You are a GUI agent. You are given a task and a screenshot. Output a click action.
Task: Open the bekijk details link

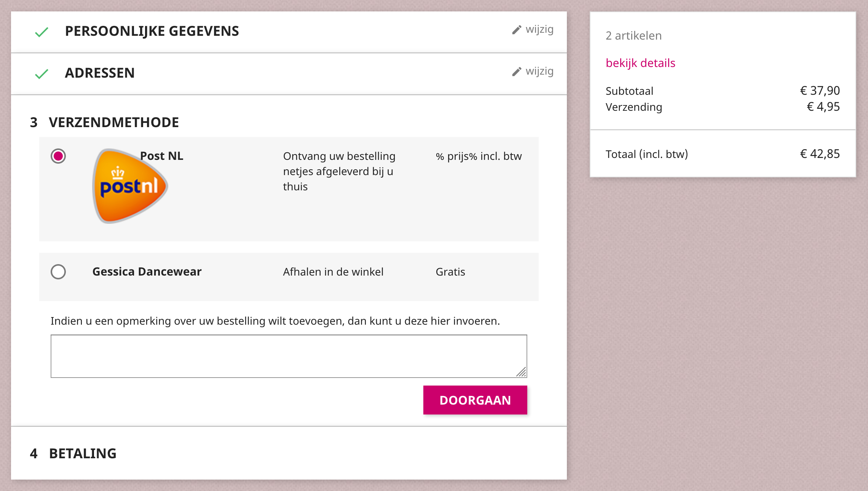(640, 63)
